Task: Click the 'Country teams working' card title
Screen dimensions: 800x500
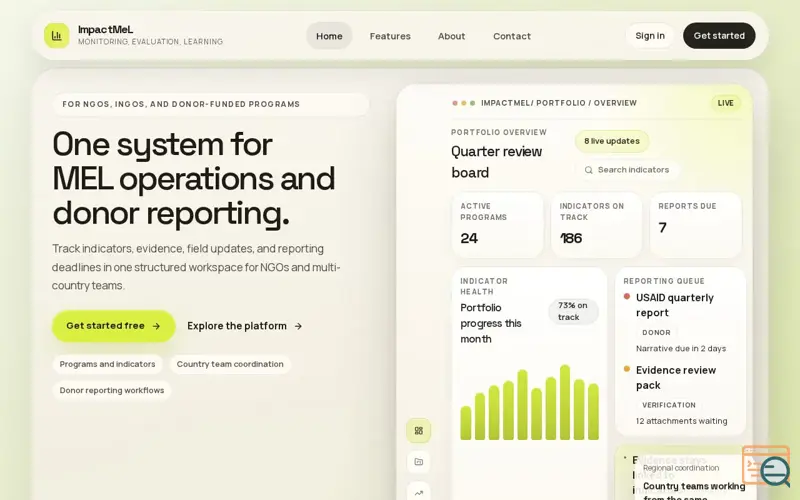Action: click(x=694, y=486)
